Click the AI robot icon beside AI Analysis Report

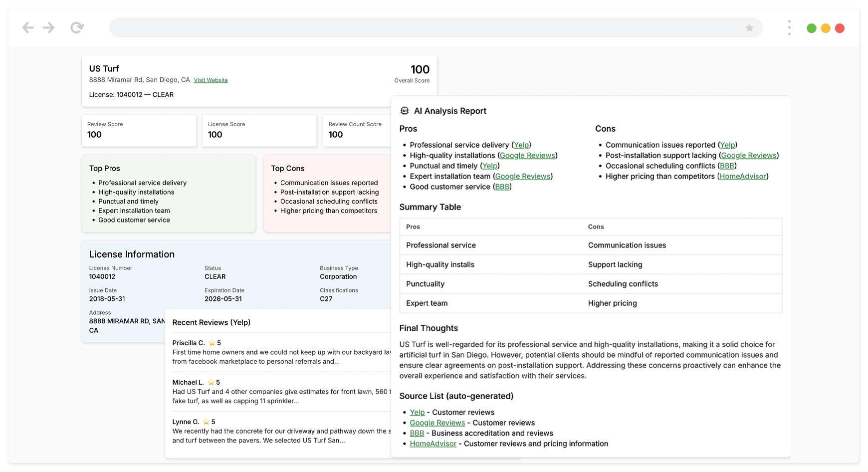point(405,110)
